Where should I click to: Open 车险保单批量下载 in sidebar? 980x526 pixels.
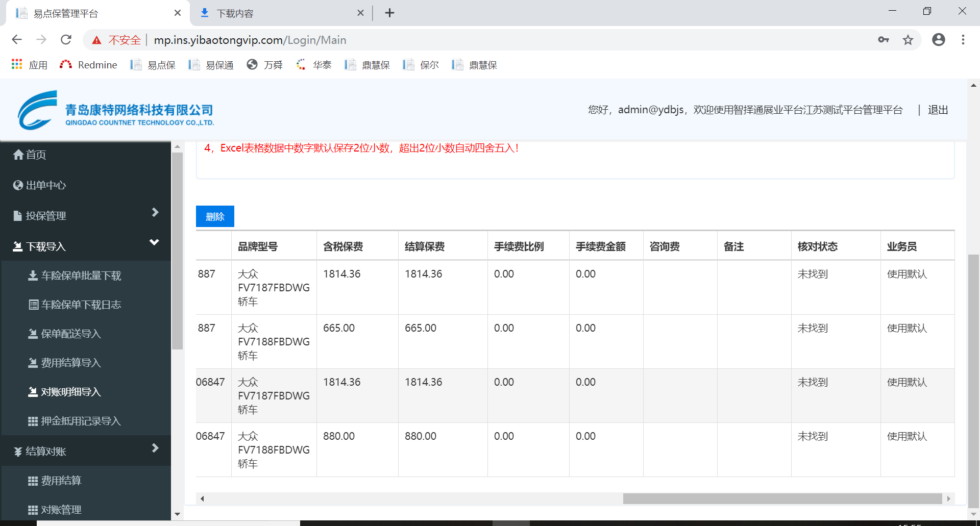coord(81,275)
